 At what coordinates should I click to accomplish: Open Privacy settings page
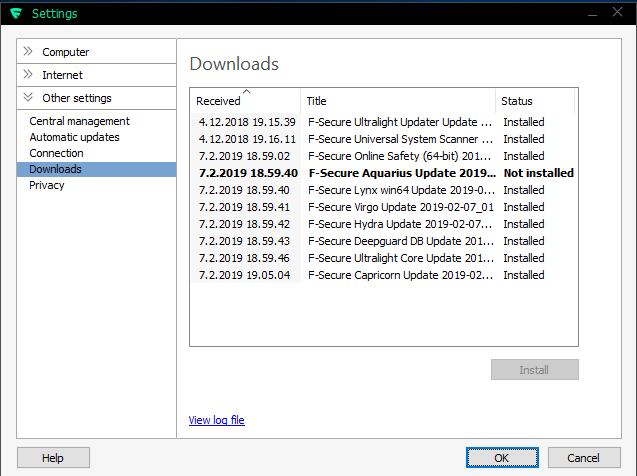coord(47,185)
